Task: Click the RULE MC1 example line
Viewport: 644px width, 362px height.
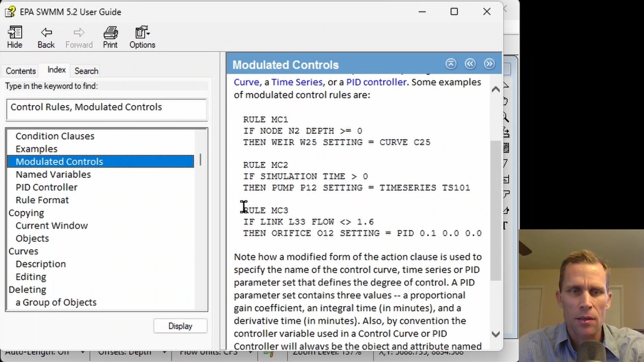Action: click(x=266, y=120)
